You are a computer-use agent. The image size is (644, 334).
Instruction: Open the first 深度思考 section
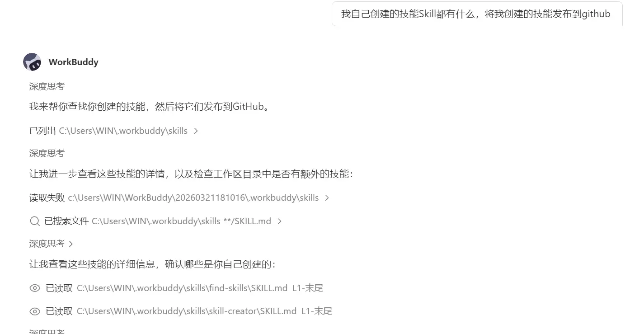(x=47, y=86)
